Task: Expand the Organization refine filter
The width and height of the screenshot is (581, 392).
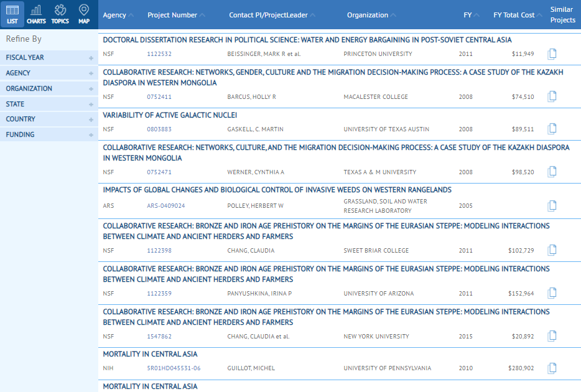Action: pyautogui.click(x=49, y=88)
